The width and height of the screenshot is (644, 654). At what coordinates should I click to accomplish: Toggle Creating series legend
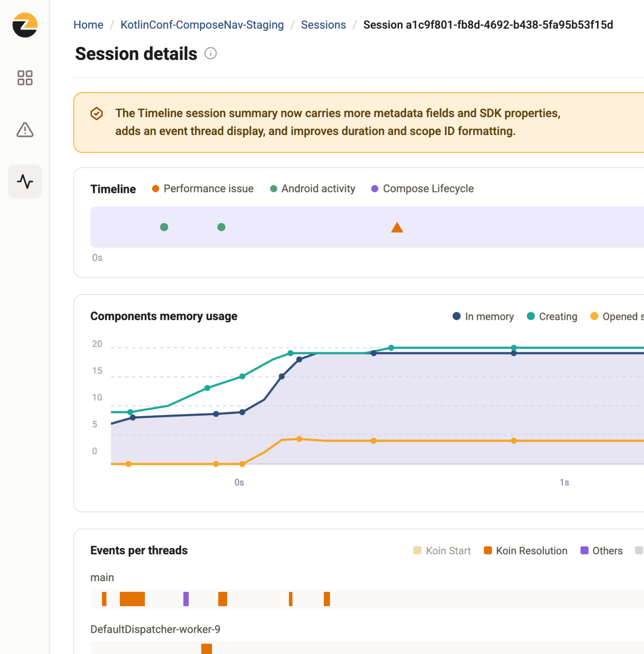[x=552, y=316]
